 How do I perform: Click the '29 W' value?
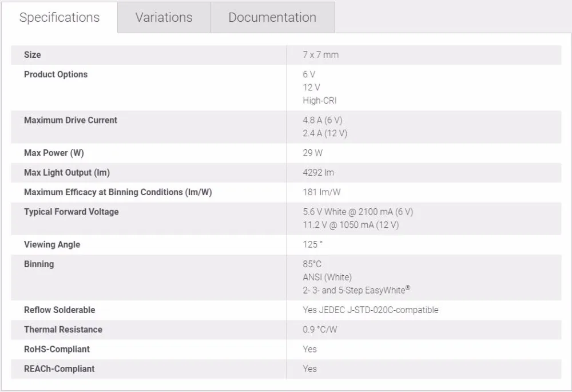click(x=313, y=153)
